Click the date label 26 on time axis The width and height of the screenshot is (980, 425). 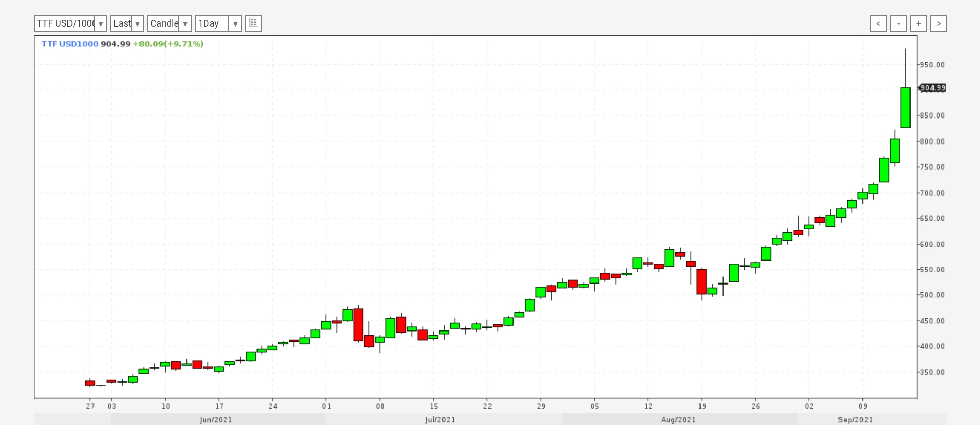pos(756,406)
